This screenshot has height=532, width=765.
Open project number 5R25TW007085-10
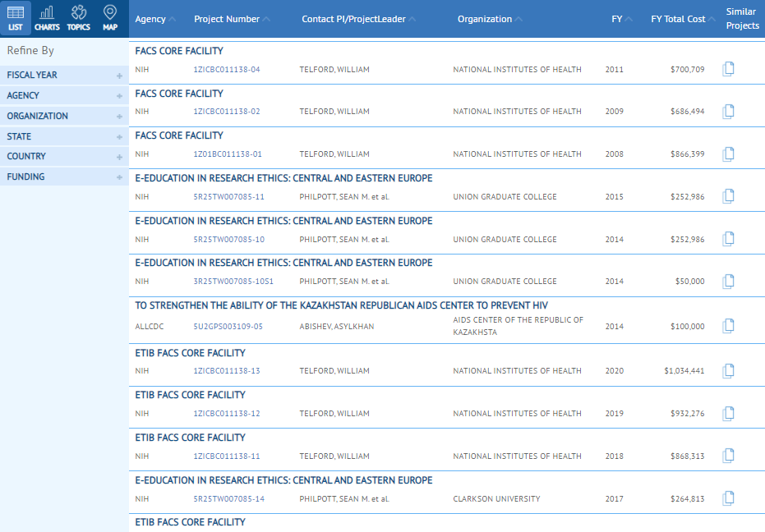pyautogui.click(x=228, y=240)
